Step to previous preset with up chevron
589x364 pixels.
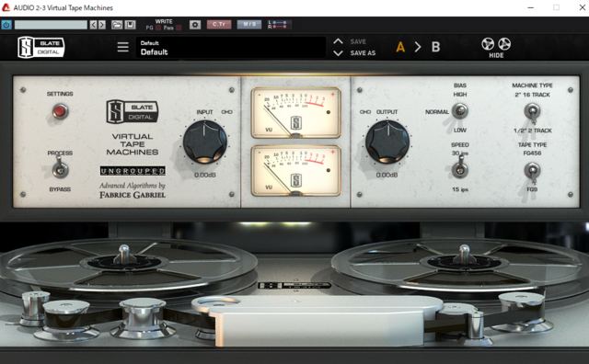click(x=338, y=41)
